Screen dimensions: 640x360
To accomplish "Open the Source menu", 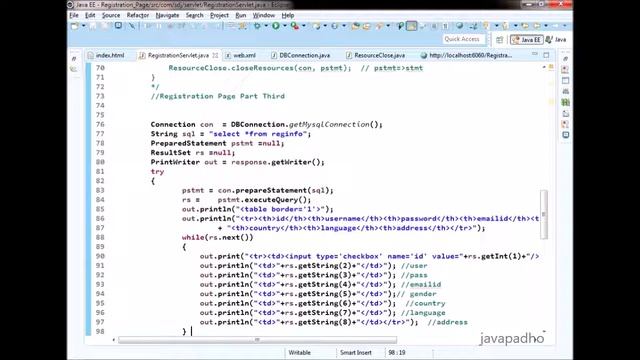I will coord(111,15).
